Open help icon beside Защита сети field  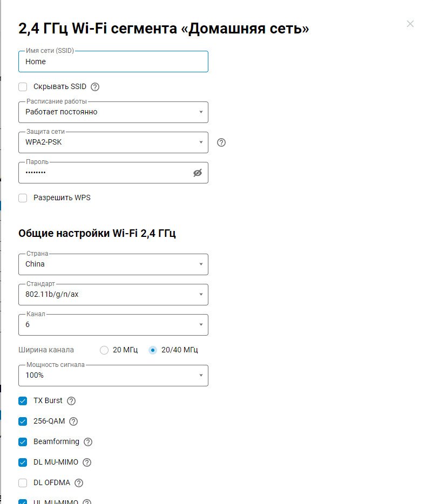pyautogui.click(x=221, y=142)
